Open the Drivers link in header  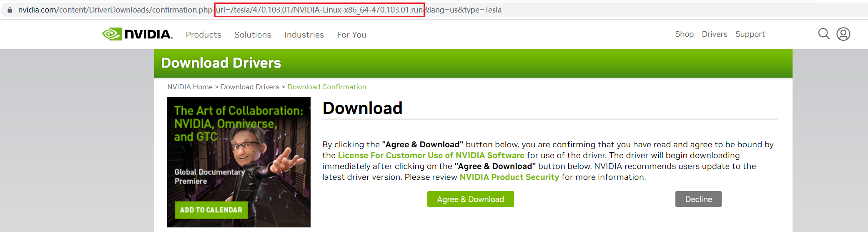(x=715, y=34)
